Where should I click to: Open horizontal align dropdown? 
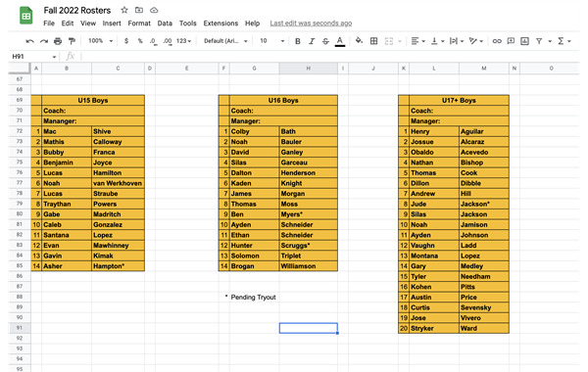point(417,41)
